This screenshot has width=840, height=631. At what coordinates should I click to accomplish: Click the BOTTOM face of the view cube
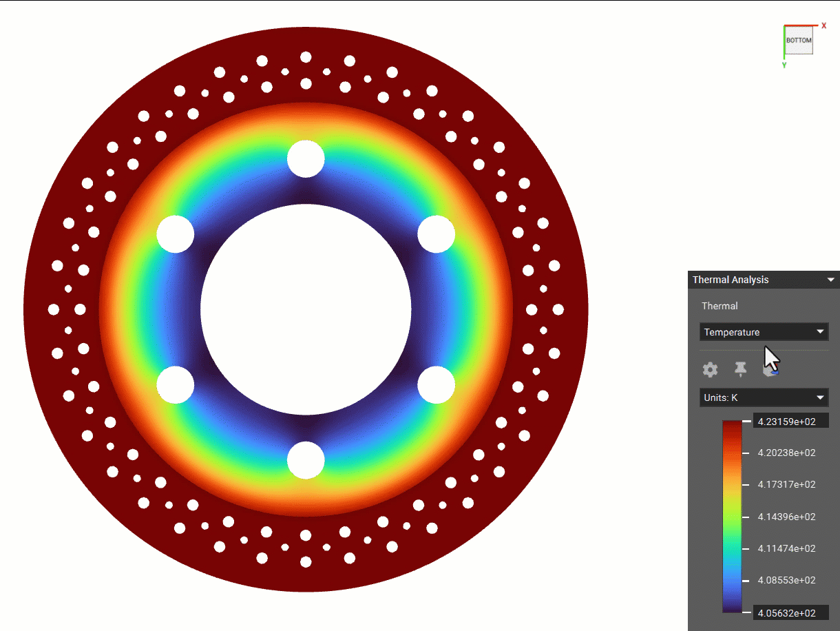point(799,41)
